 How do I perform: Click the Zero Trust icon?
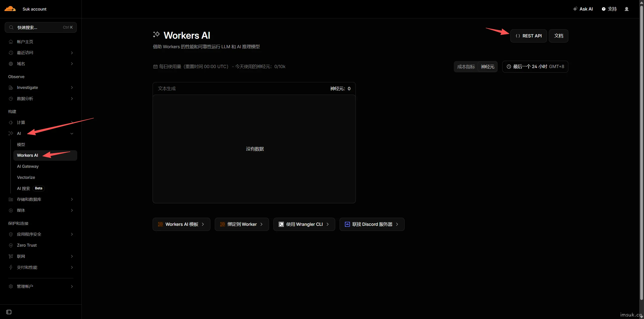[x=11, y=245]
